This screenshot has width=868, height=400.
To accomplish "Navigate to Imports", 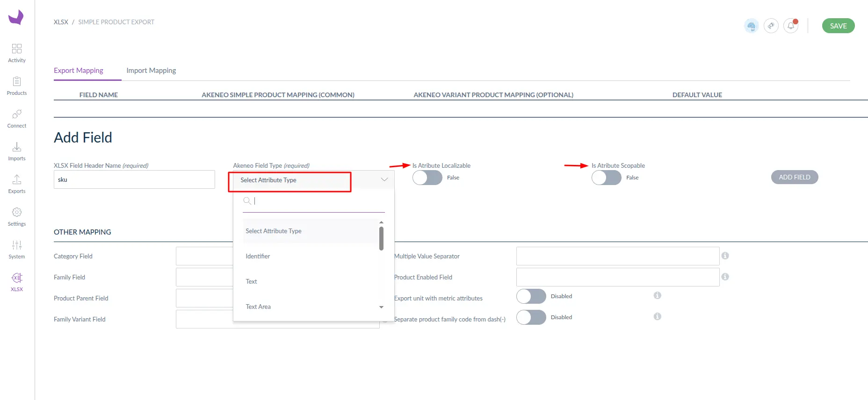I will [x=17, y=151].
